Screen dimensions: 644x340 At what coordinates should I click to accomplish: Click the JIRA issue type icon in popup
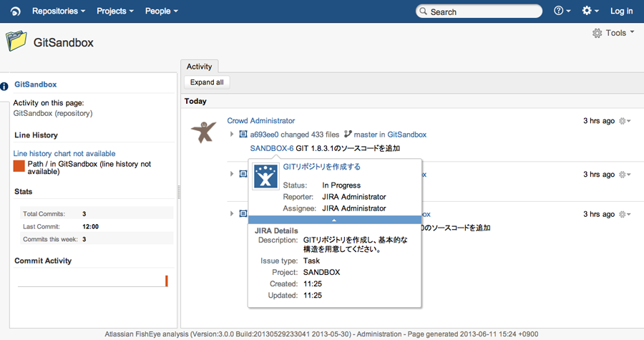coord(265,176)
